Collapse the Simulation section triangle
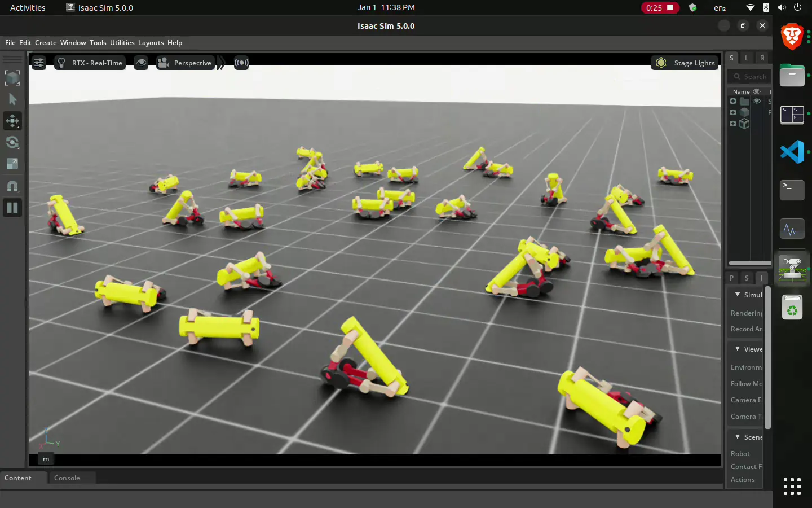The image size is (812, 508). [x=738, y=295]
